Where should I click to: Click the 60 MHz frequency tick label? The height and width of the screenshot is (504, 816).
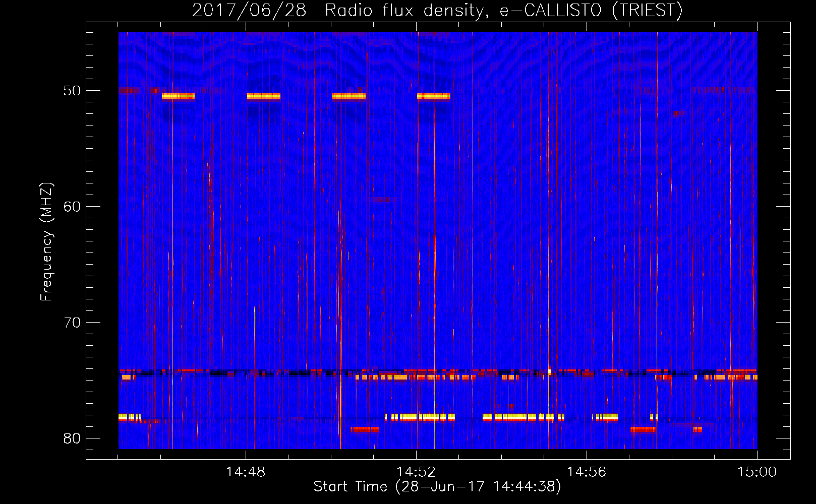coord(72,207)
